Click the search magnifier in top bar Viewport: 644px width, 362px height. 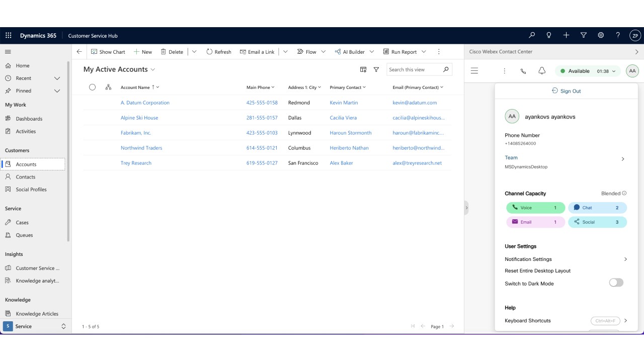[532, 35]
